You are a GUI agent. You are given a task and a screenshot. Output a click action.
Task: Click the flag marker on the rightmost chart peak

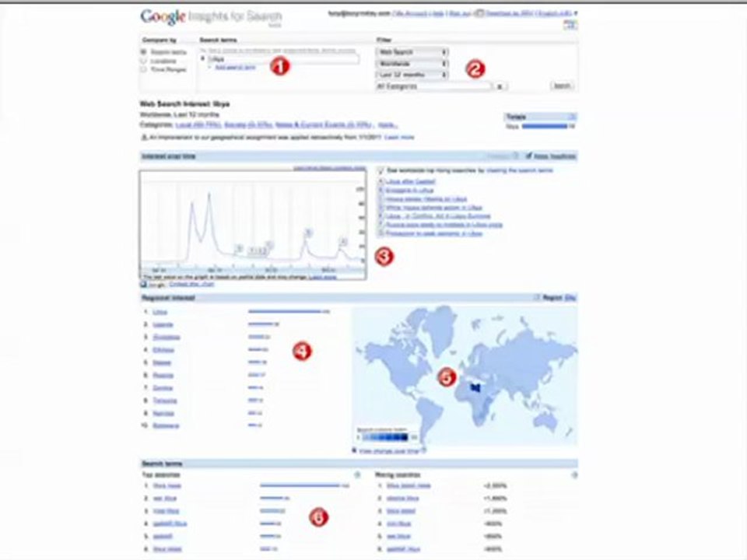click(343, 242)
